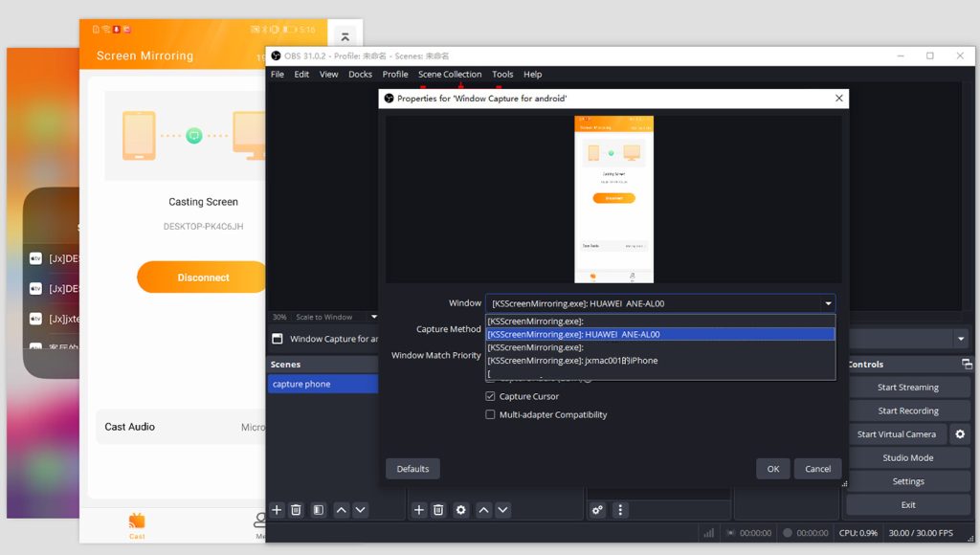The image size is (980, 555).
Task: Open virtual camera settings gear icon
Action: tap(960, 433)
